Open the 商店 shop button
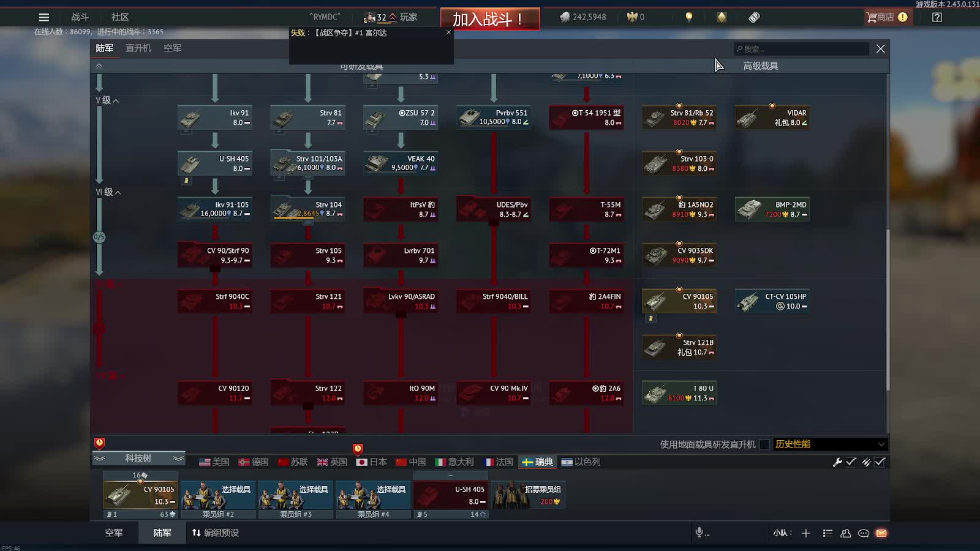 [886, 17]
